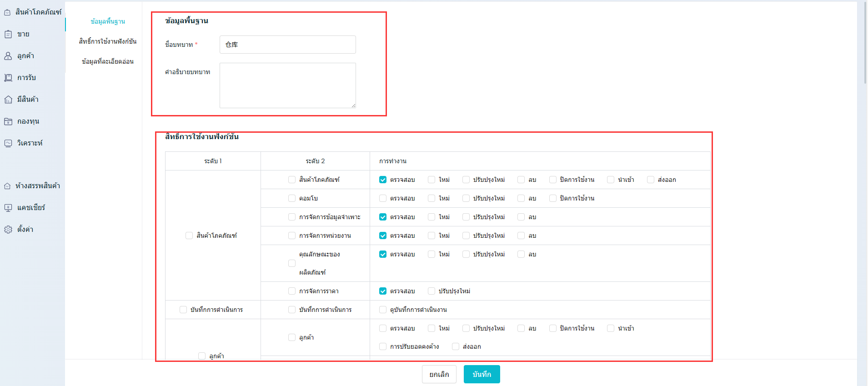
Task: Check the คอมโบ level 2 checkbox
Action: (x=292, y=198)
